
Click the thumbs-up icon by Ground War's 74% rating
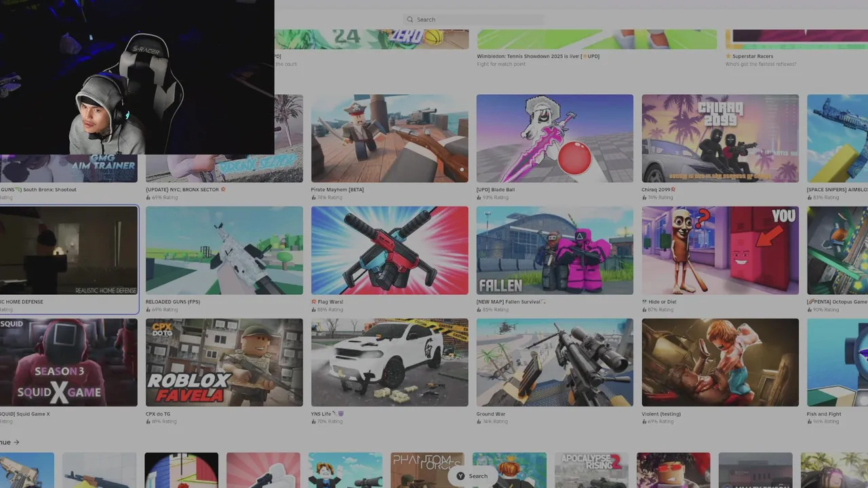click(x=479, y=422)
